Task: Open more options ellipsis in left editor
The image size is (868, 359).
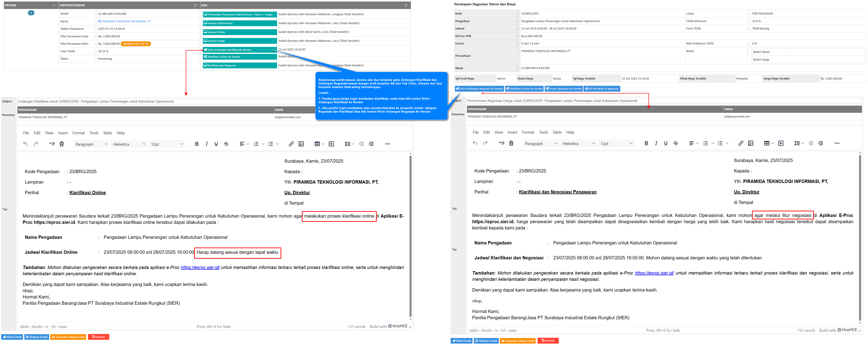Action: click(387, 144)
